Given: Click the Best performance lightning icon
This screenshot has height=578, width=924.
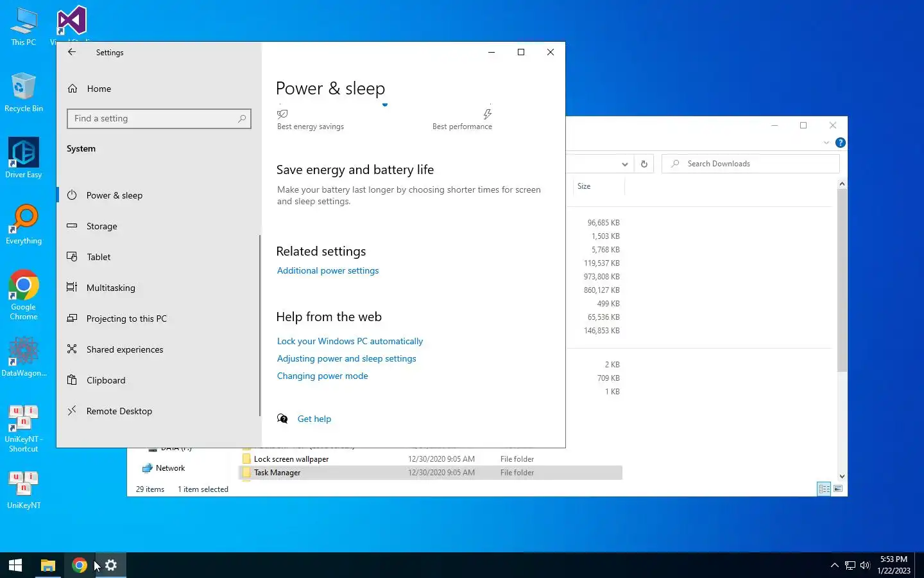Looking at the screenshot, I should 488,114.
